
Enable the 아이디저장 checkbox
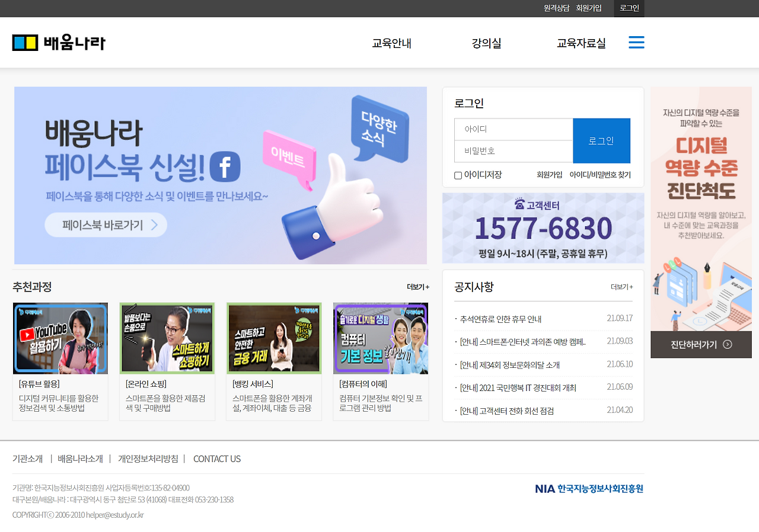pyautogui.click(x=457, y=174)
